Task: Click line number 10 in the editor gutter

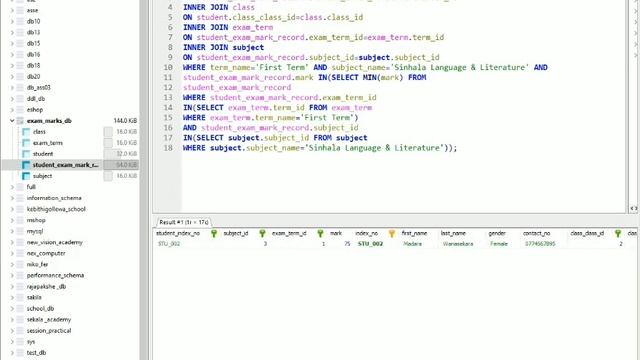Action: pyautogui.click(x=168, y=67)
